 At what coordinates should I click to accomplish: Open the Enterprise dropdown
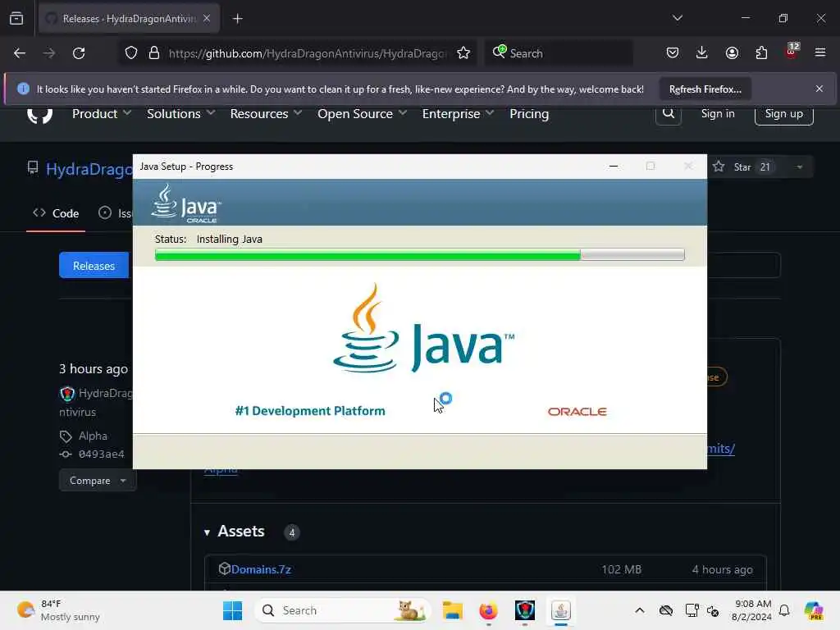[x=458, y=113]
